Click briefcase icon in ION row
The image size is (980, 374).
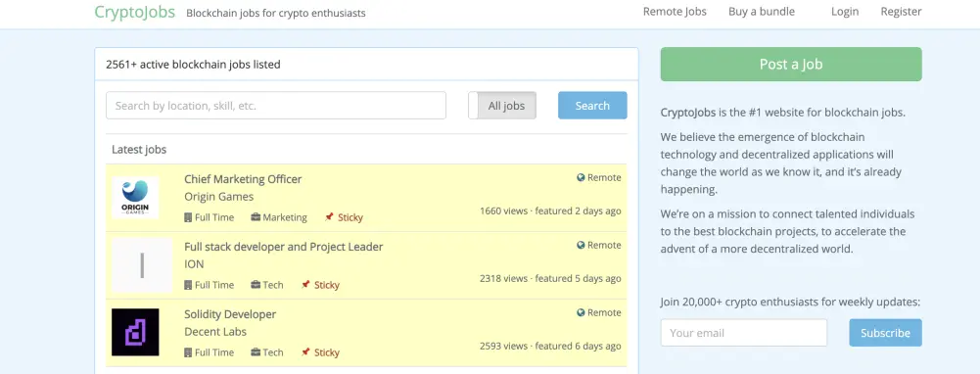click(x=256, y=285)
